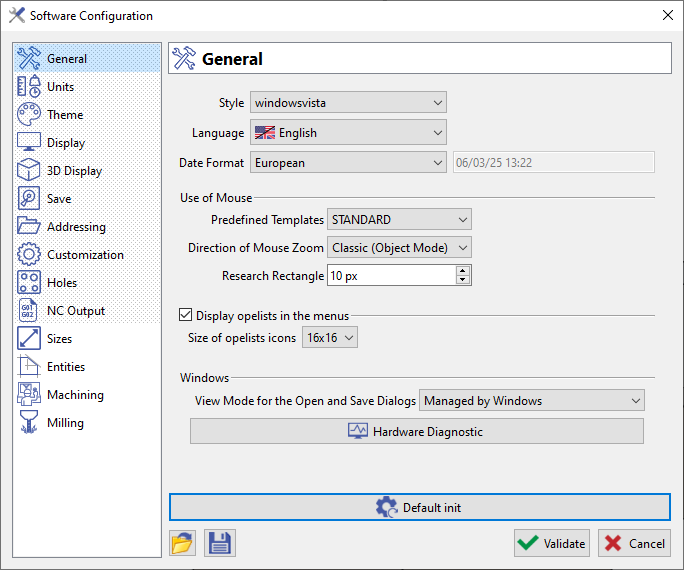Viewport: 684px width, 570px height.
Task: Open the NC Output G01/G02 icon
Action: (29, 311)
